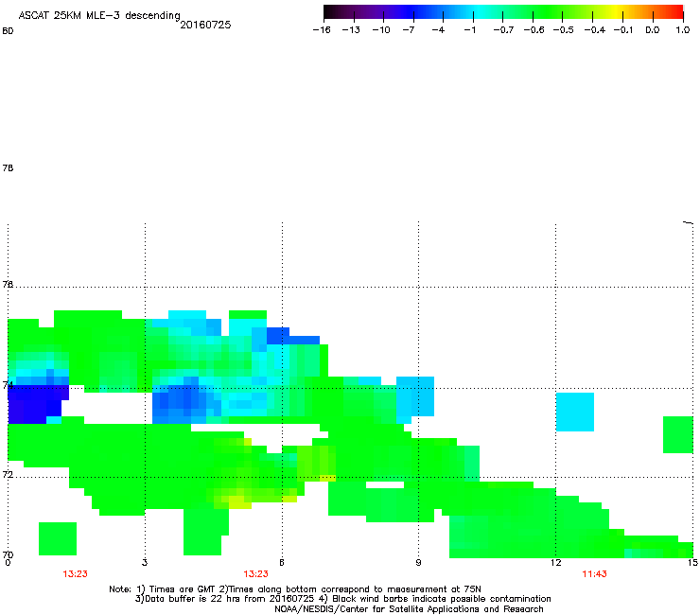Screen dimensions: 700x615
Task: Click the date label "20160725" under the title
Action: pyautogui.click(x=205, y=25)
